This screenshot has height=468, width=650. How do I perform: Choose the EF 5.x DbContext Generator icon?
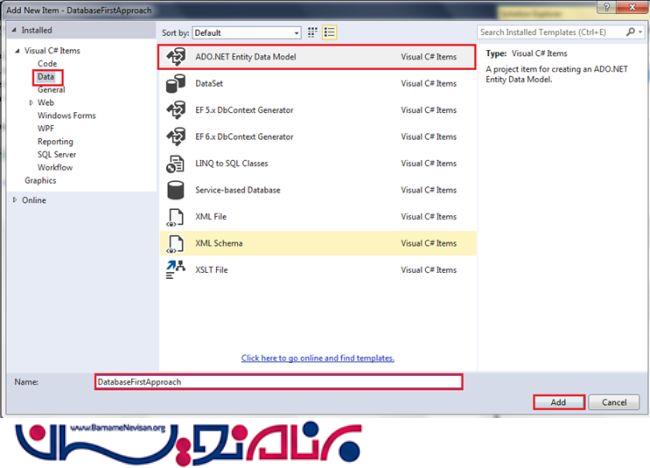175,110
